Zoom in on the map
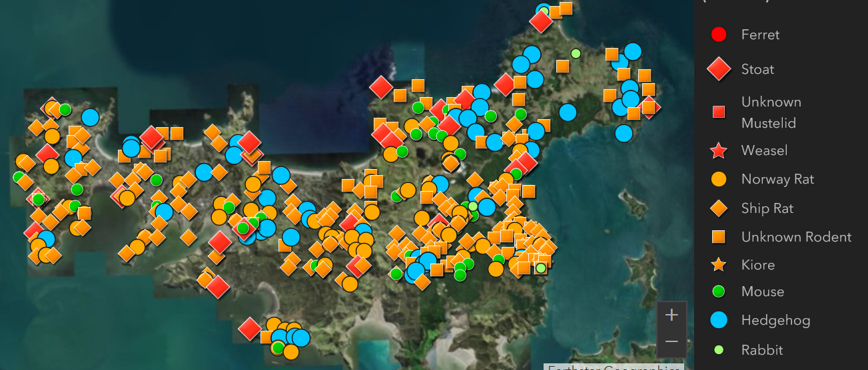Viewport: 868px width, 370px height. pos(671,315)
